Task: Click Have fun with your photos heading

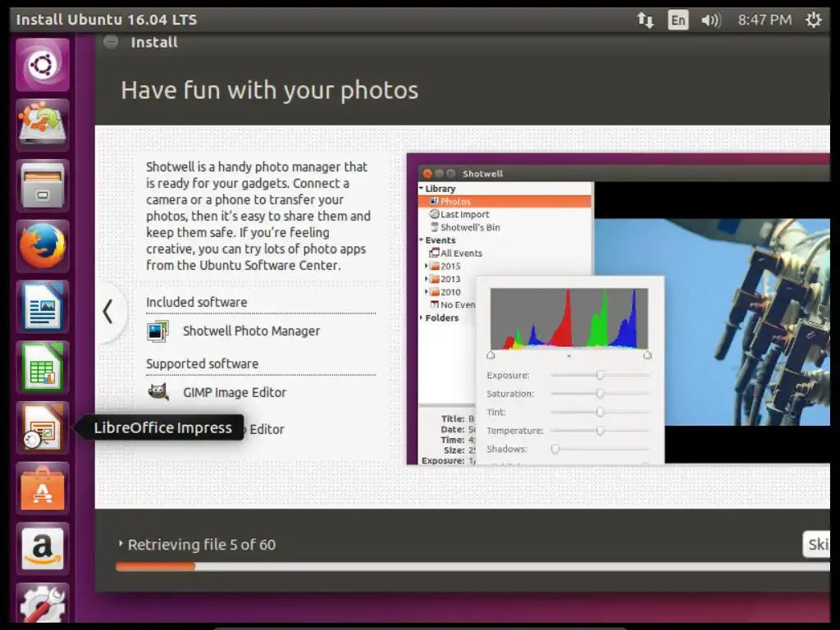Action: (x=269, y=90)
